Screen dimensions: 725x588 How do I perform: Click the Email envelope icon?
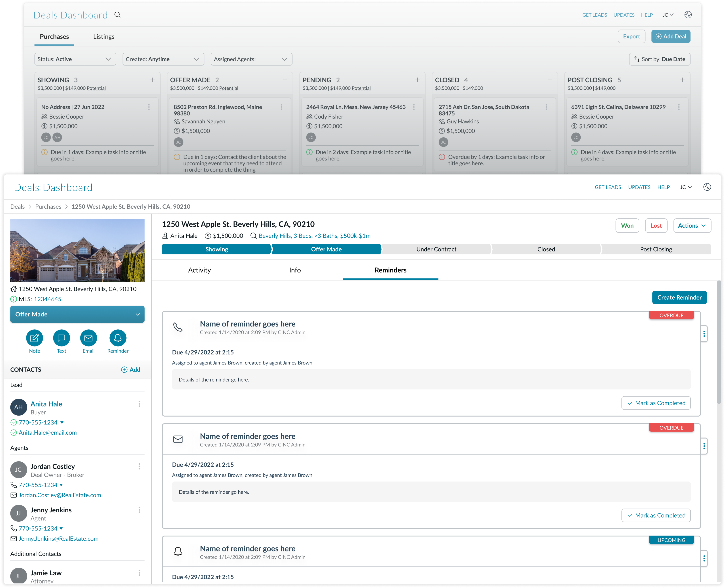click(x=89, y=338)
